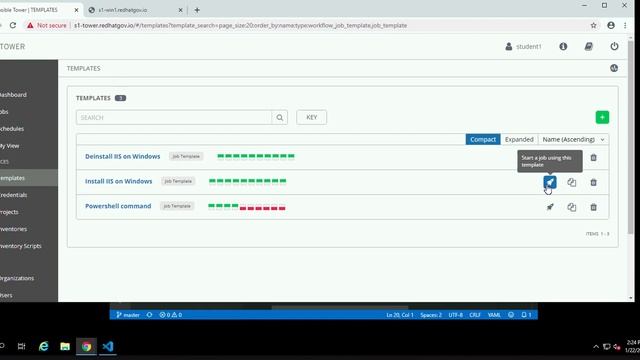This screenshot has width=640, height=360.
Task: Switch to VS Code in the taskbar
Action: pos(108,347)
